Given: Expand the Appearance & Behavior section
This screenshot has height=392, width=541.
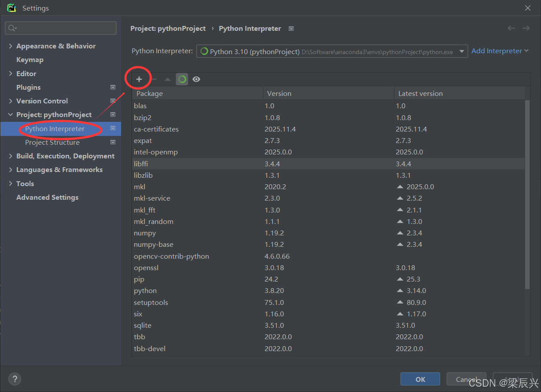Looking at the screenshot, I should (x=11, y=46).
